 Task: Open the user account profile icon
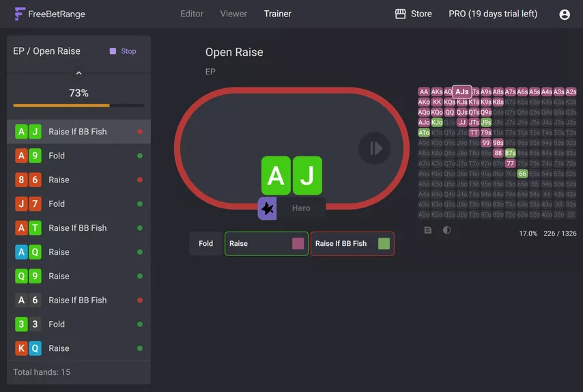(565, 14)
